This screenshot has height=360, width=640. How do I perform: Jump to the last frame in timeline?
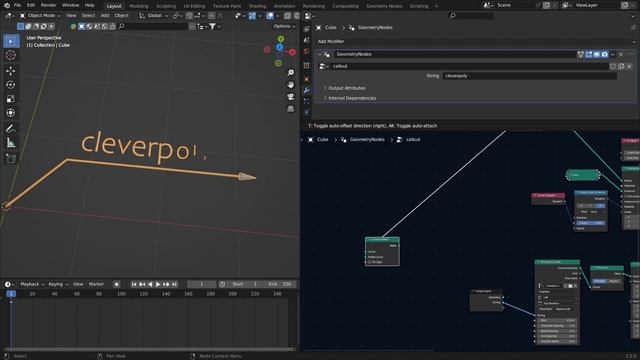174,284
